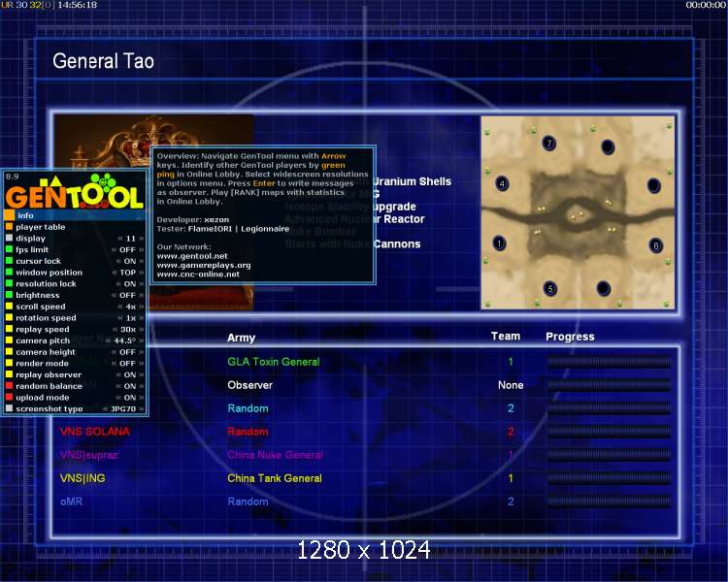Click the gray square beside display
728x582 pixels.
10,238
